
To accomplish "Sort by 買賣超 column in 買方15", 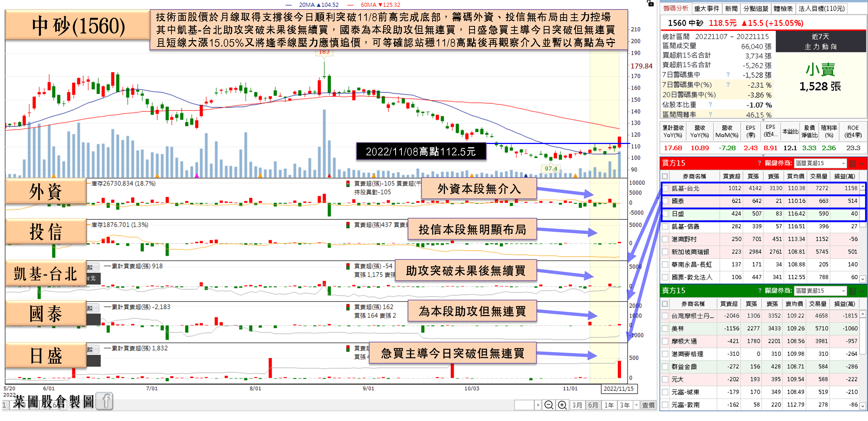I will 731,176.
